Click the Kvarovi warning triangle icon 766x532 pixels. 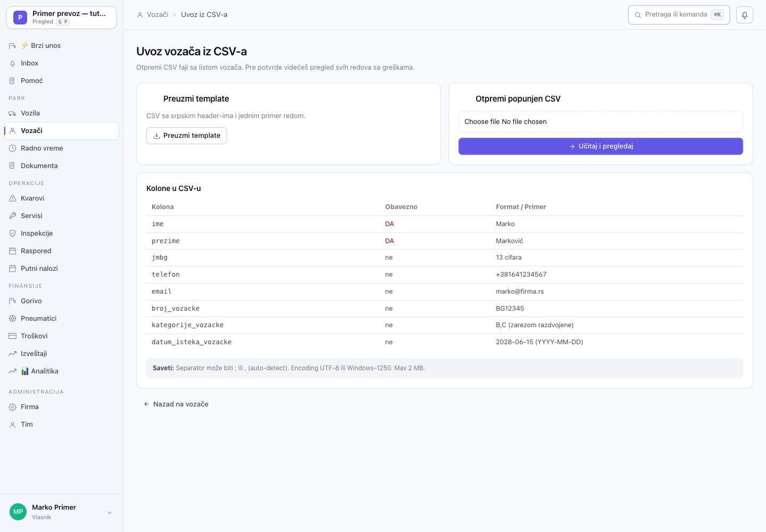click(x=12, y=198)
